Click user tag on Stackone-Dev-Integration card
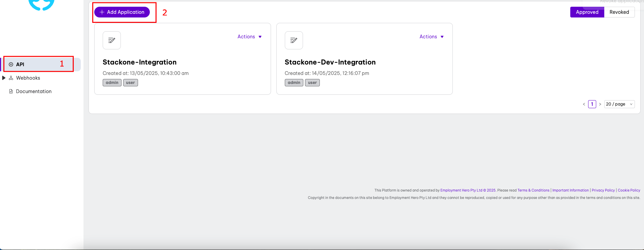Screen dimensions: 644x250 pos(312,83)
